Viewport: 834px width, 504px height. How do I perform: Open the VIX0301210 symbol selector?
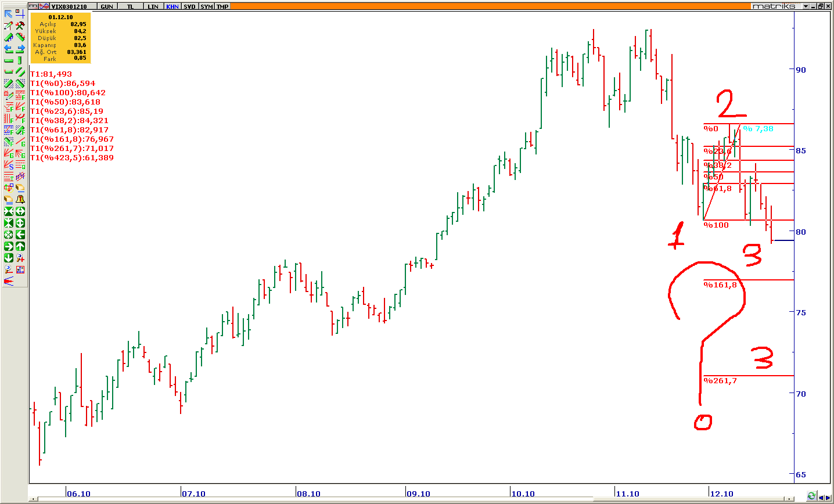(x=69, y=6)
